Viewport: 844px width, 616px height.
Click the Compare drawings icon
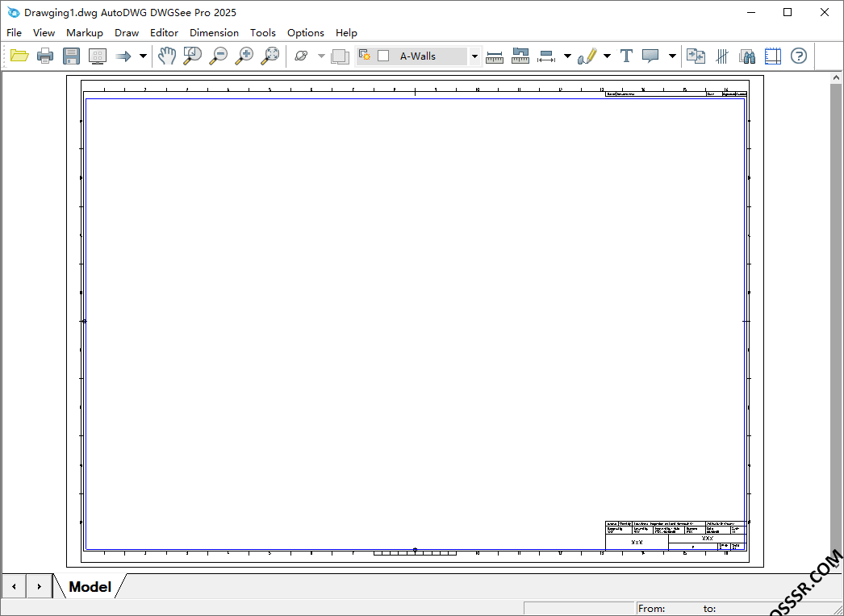click(x=696, y=56)
